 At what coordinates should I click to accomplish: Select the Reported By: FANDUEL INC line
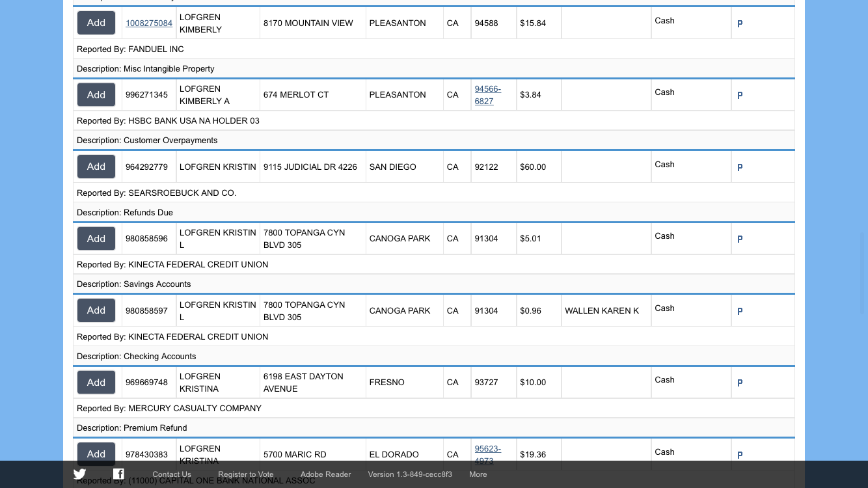[130, 49]
